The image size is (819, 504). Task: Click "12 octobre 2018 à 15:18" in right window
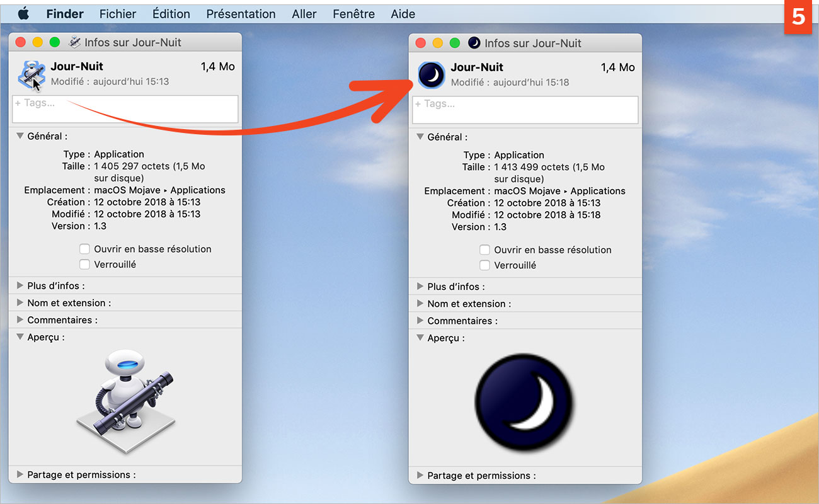[x=547, y=214]
